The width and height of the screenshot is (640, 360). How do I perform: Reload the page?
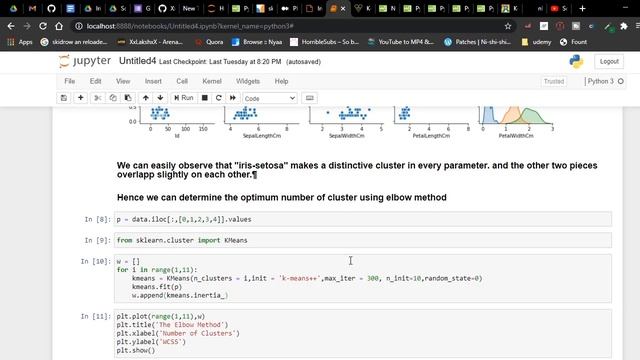click(x=43, y=26)
